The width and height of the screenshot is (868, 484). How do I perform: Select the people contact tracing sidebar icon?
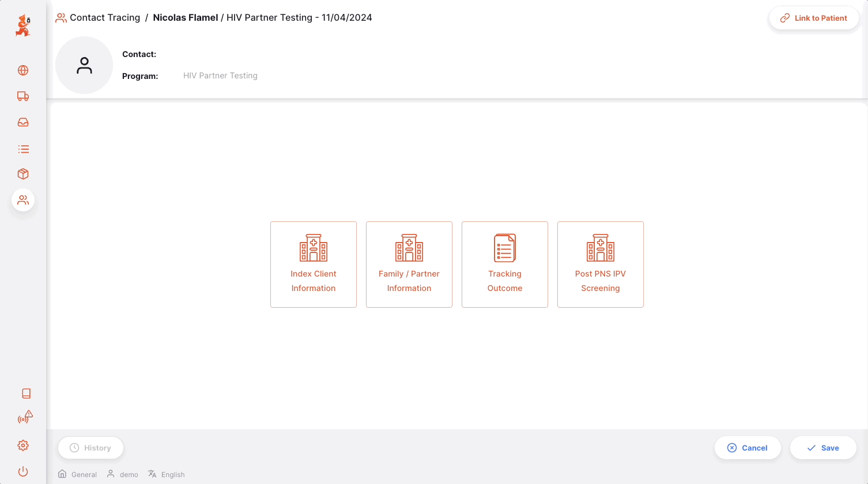click(23, 200)
